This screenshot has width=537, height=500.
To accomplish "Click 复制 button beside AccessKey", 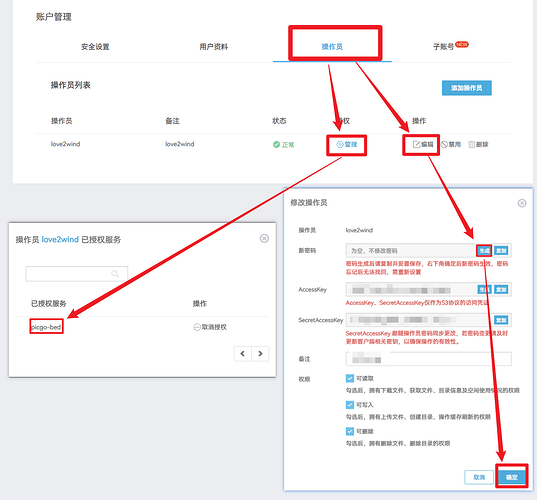I will coord(501,290).
